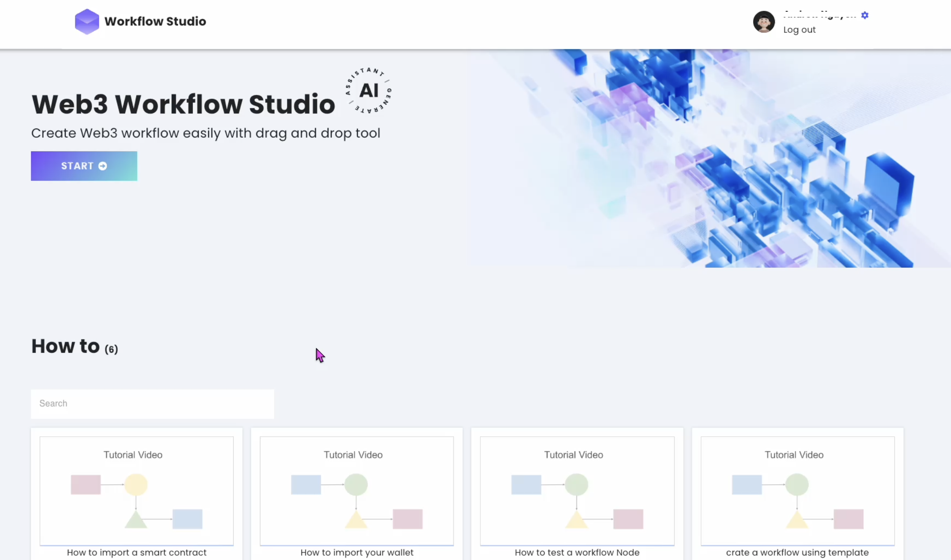This screenshot has height=560, width=951.
Task: Click the partially hidden username text
Action: [x=819, y=15]
